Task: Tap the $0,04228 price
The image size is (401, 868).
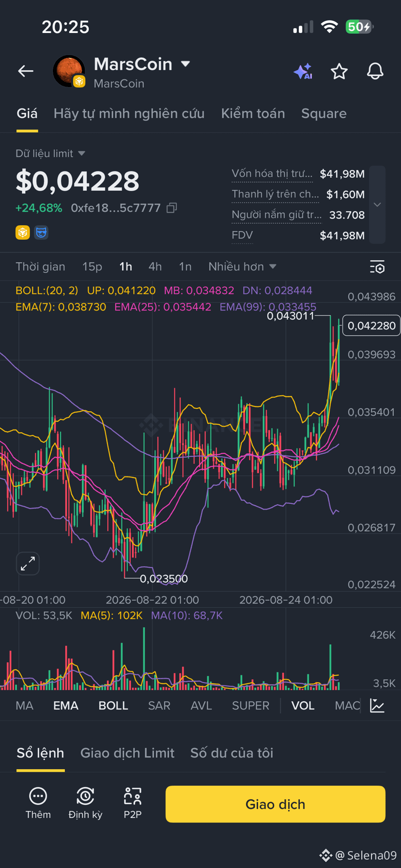Action: click(77, 181)
